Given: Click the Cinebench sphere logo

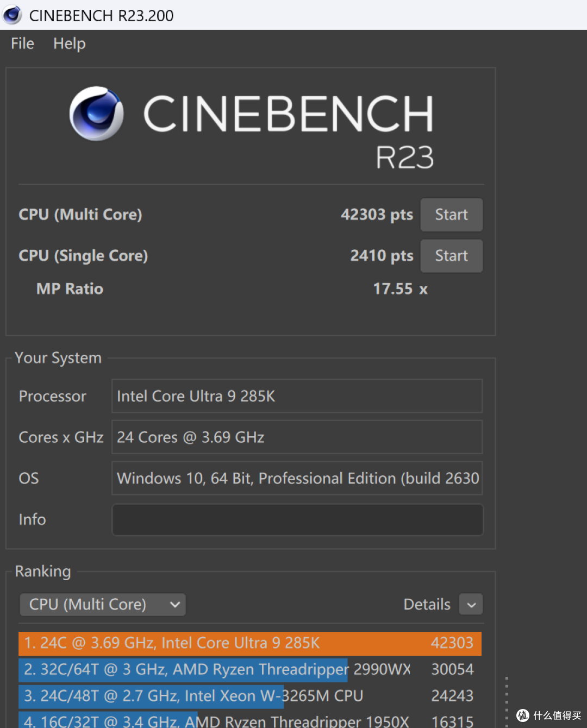Looking at the screenshot, I should coord(96,114).
